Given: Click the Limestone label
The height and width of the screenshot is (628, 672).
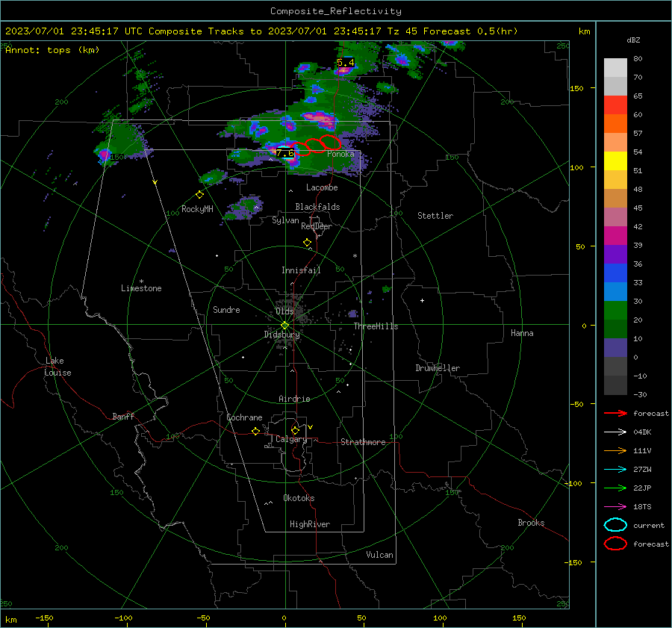Looking at the screenshot, I should click(141, 288).
